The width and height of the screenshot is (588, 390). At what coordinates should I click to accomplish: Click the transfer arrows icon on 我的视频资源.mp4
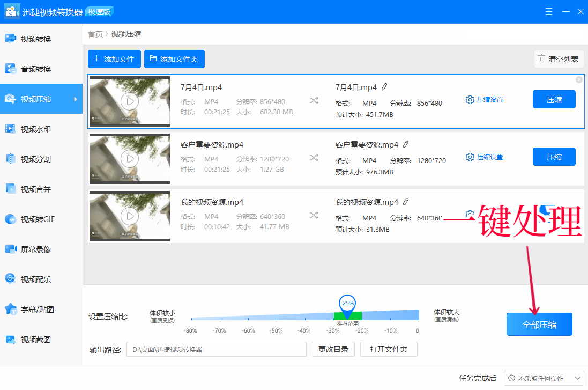pos(314,215)
